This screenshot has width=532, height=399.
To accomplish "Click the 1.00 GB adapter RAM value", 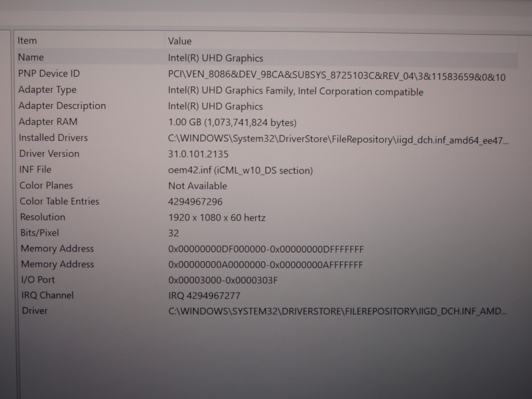I will pos(232,122).
